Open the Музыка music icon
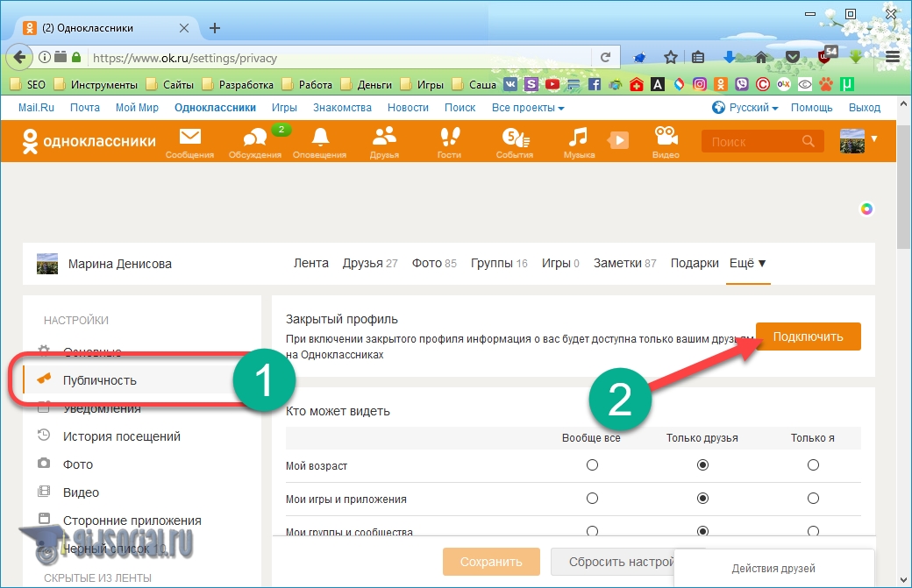Viewport: 912px width, 588px height. pyautogui.click(x=579, y=142)
